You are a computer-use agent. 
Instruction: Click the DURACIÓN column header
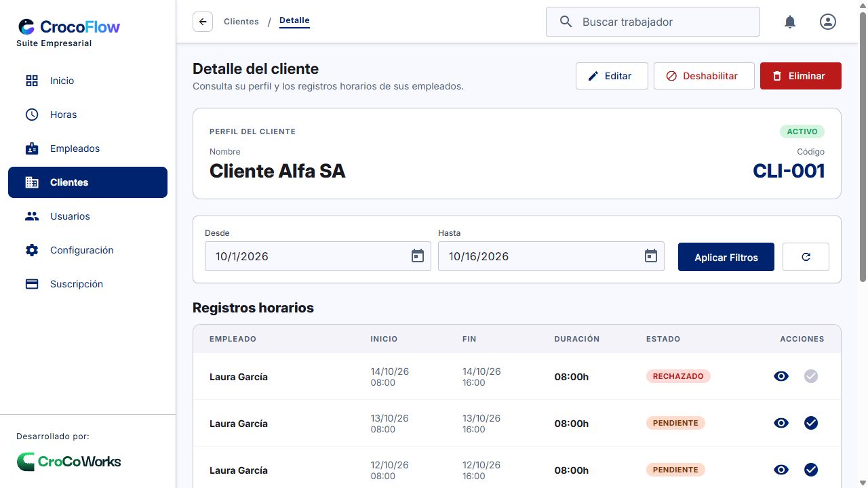point(577,339)
